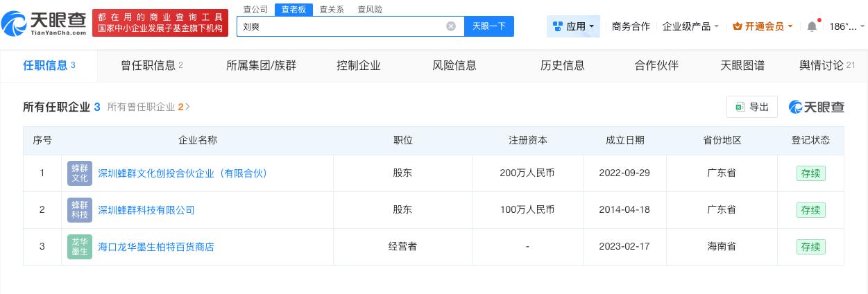Click the 职位 column header

(402, 140)
